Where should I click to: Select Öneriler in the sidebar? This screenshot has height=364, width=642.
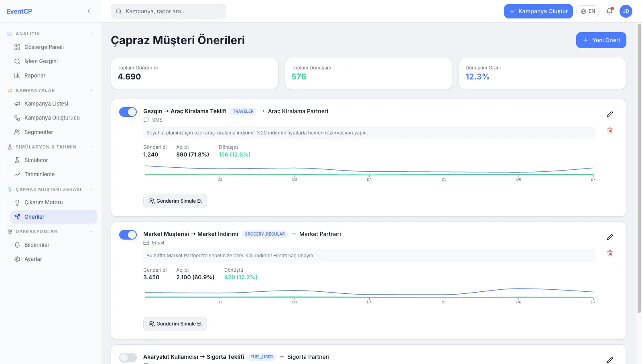pyautogui.click(x=53, y=217)
